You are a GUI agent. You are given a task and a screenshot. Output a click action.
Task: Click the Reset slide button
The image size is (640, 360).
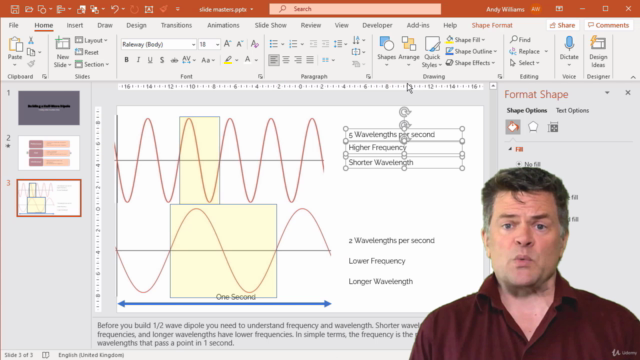87,52
